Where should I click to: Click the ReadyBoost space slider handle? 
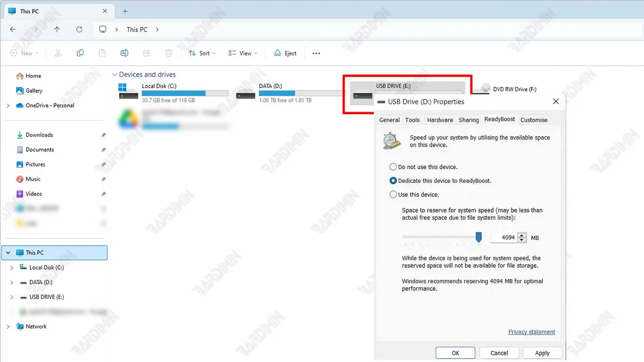pos(479,237)
